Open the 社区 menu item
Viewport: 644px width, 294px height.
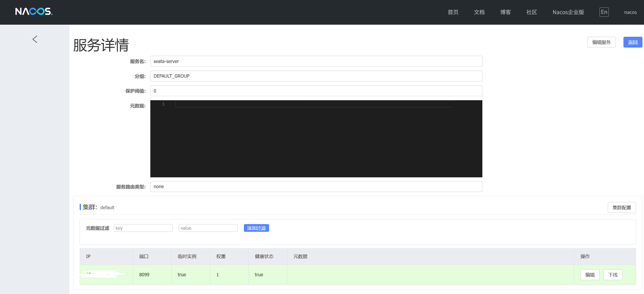point(531,12)
